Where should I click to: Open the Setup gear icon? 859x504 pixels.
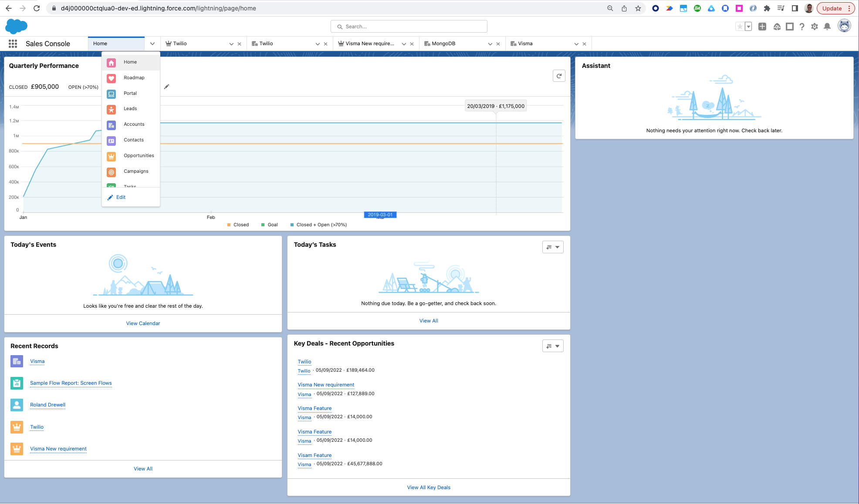pyautogui.click(x=815, y=27)
